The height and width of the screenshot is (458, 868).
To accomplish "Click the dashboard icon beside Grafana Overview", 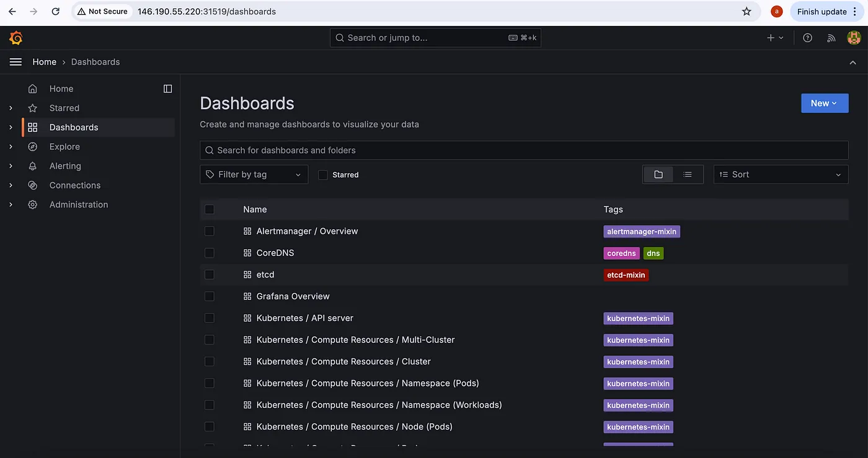I will point(247,296).
